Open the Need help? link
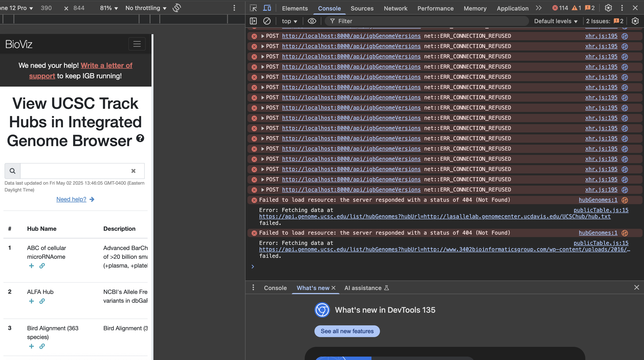 point(71,199)
